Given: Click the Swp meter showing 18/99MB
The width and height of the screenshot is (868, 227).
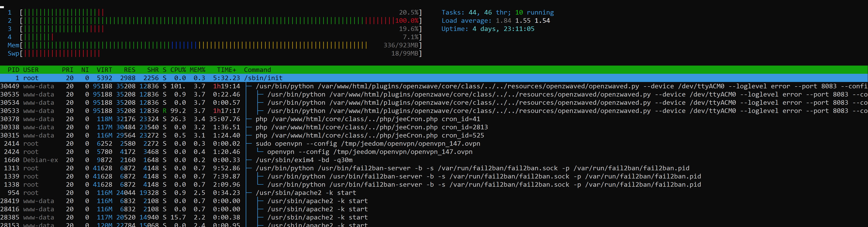Looking at the screenshot, I should [215, 53].
